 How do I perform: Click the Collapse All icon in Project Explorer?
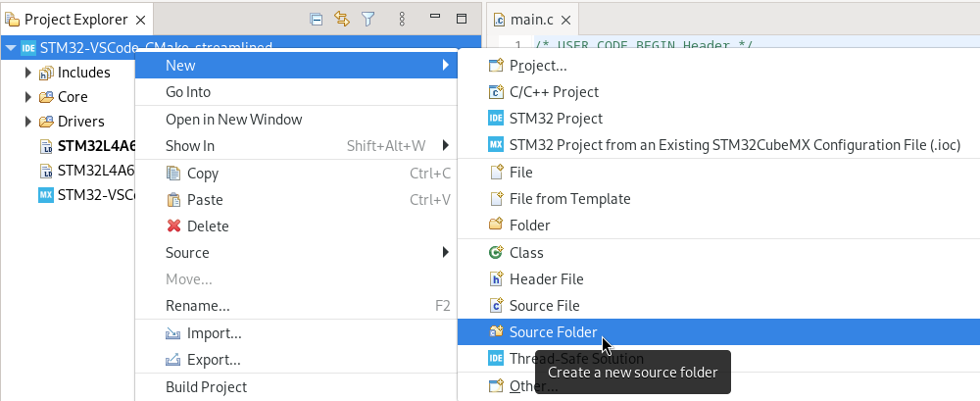coord(317,19)
